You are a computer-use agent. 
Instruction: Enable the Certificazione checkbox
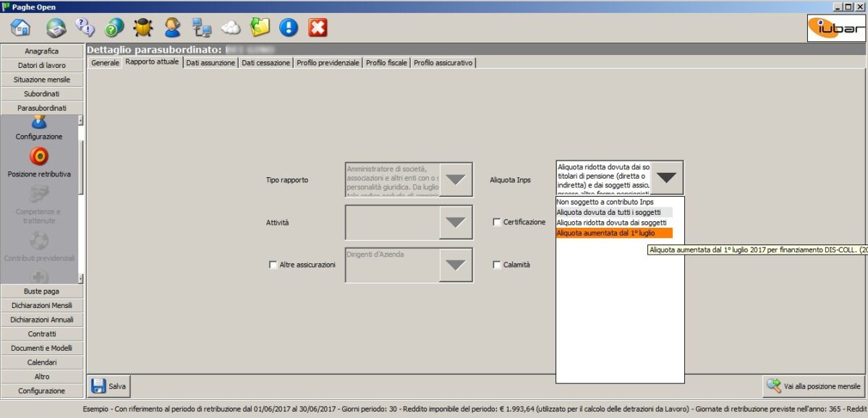pos(497,222)
